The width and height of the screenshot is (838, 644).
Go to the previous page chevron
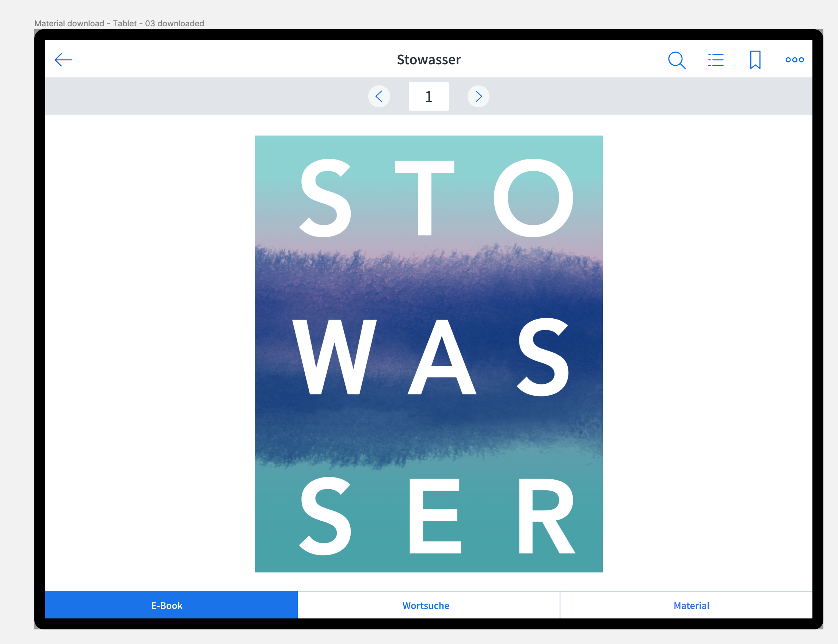pyautogui.click(x=379, y=96)
